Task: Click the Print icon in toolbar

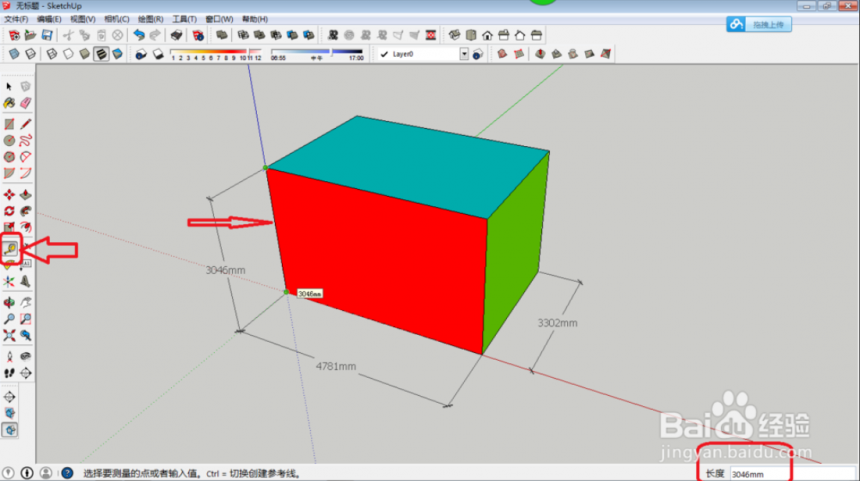Action: (176, 36)
